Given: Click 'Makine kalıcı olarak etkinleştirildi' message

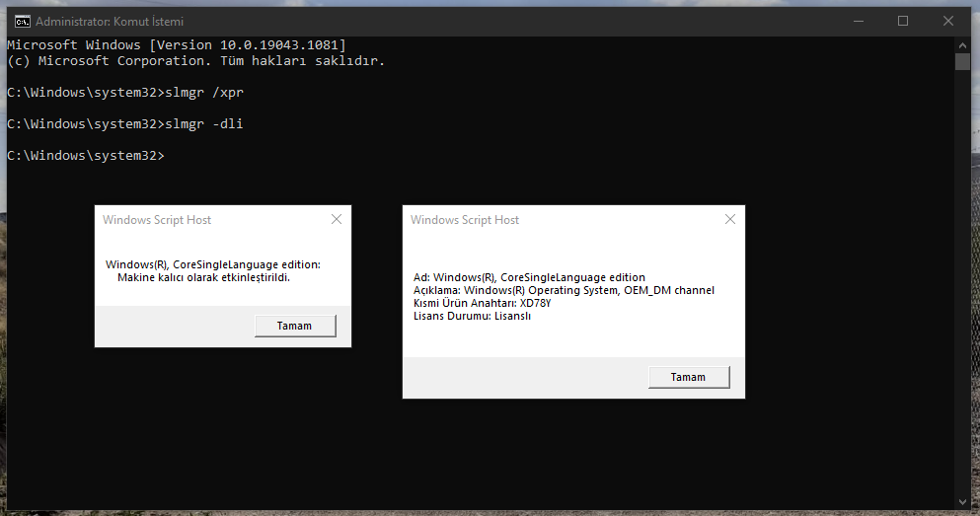Looking at the screenshot, I should point(203,277).
